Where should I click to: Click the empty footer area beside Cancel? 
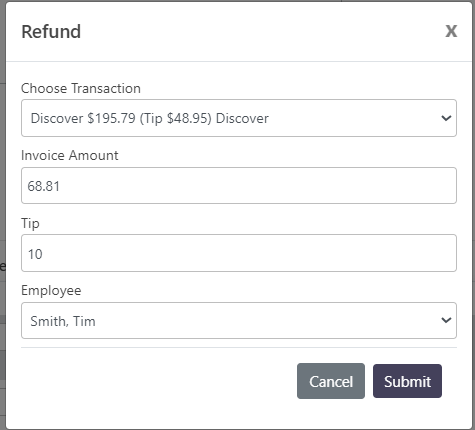pos(157,381)
